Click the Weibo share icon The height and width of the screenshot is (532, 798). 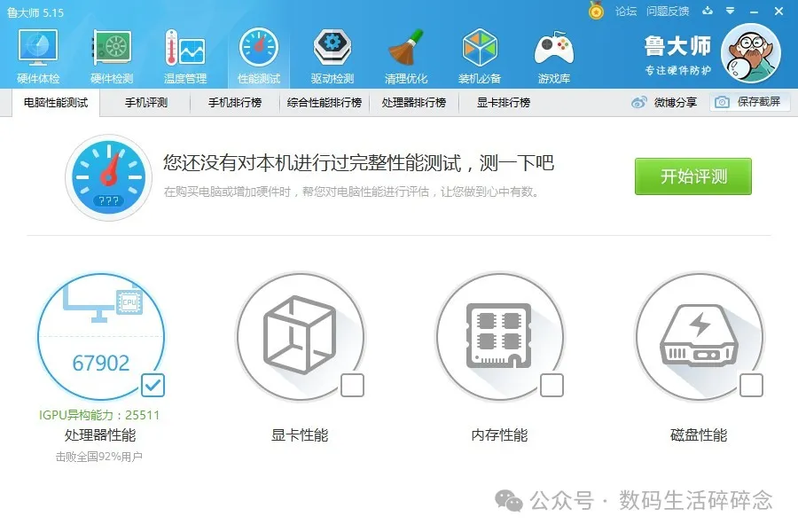click(x=638, y=102)
